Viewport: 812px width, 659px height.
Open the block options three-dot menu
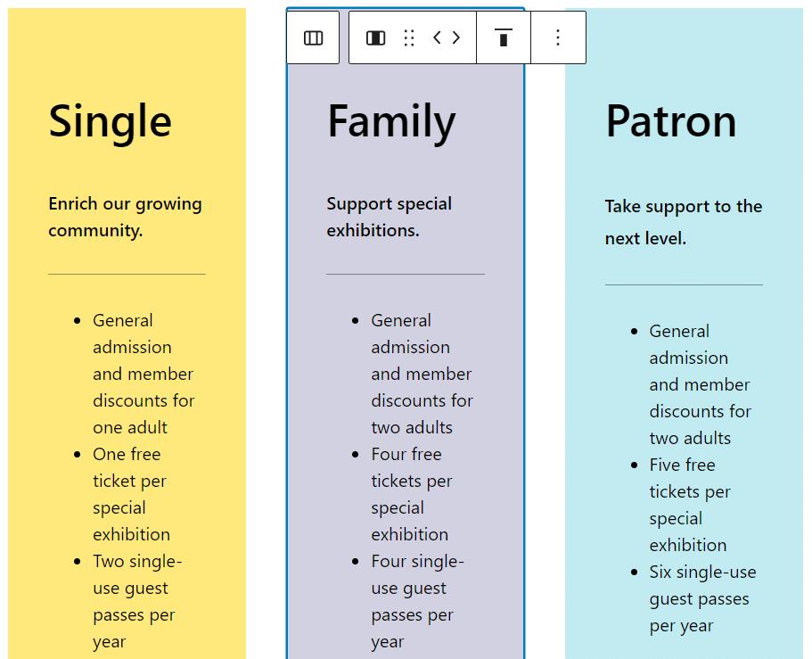coord(558,37)
